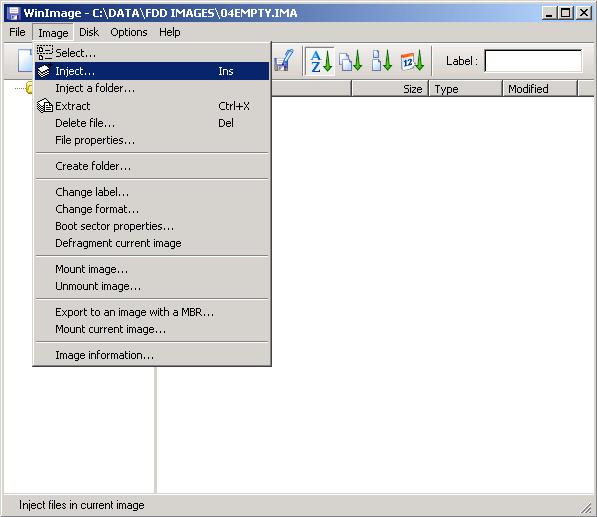597x517 pixels.
Task: Click the status text 'Inject files in current image'
Action: click(81, 505)
